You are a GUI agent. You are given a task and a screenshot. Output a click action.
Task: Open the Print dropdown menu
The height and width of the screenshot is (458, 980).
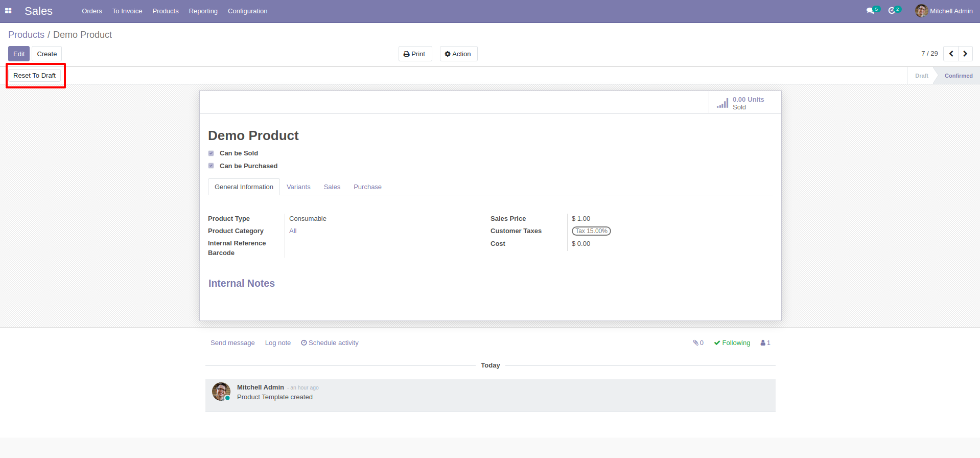tap(415, 54)
